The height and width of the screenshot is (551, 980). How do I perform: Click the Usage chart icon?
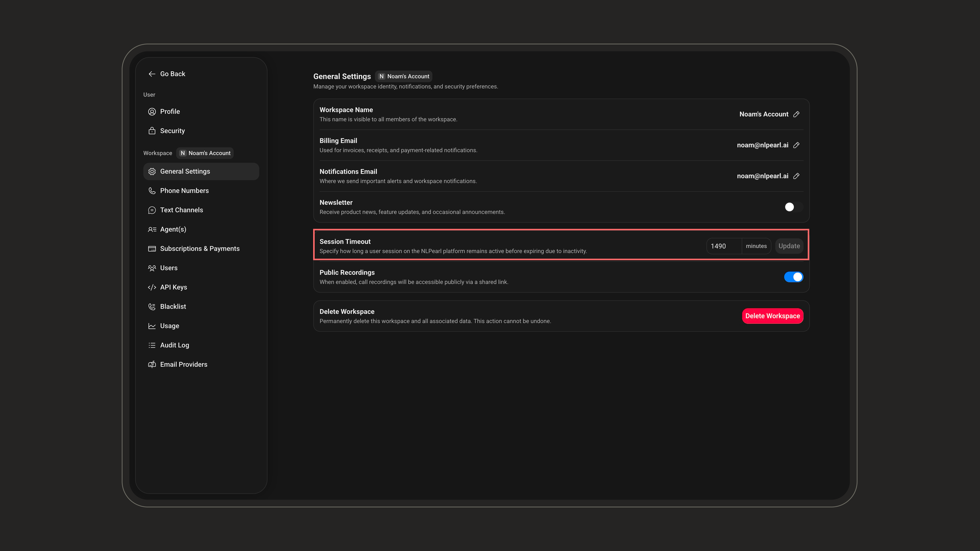click(x=152, y=326)
